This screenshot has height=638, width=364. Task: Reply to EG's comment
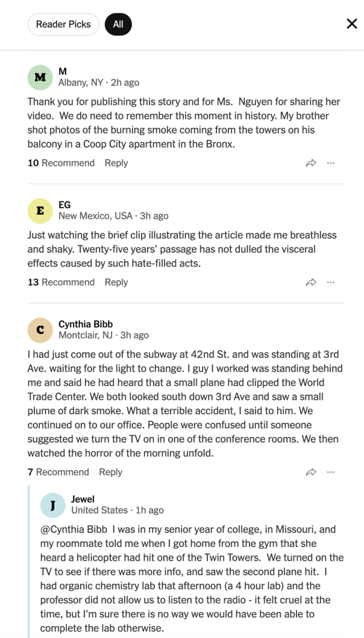[116, 282]
